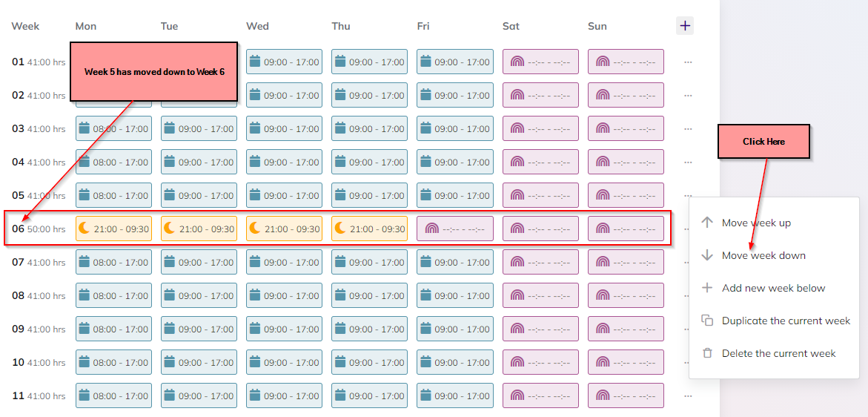Click the rainbow rest-day icon in week 03 Saturday
The image size is (868, 417).
coord(517,128)
